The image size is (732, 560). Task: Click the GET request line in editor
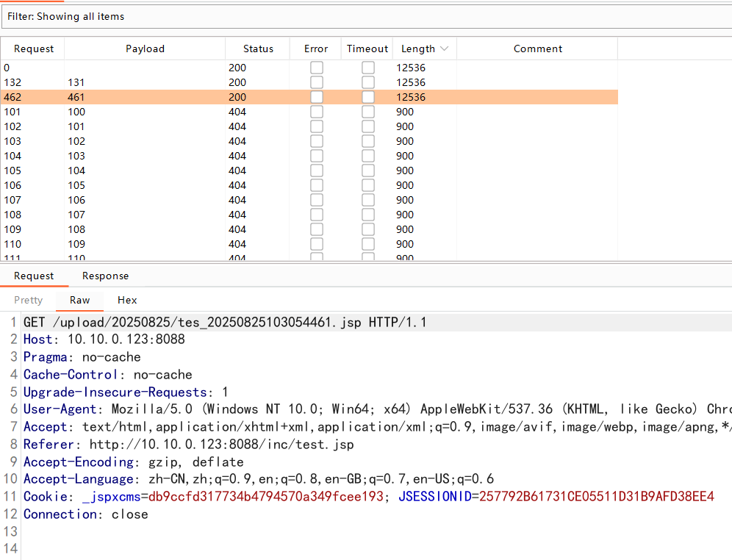[x=225, y=323]
